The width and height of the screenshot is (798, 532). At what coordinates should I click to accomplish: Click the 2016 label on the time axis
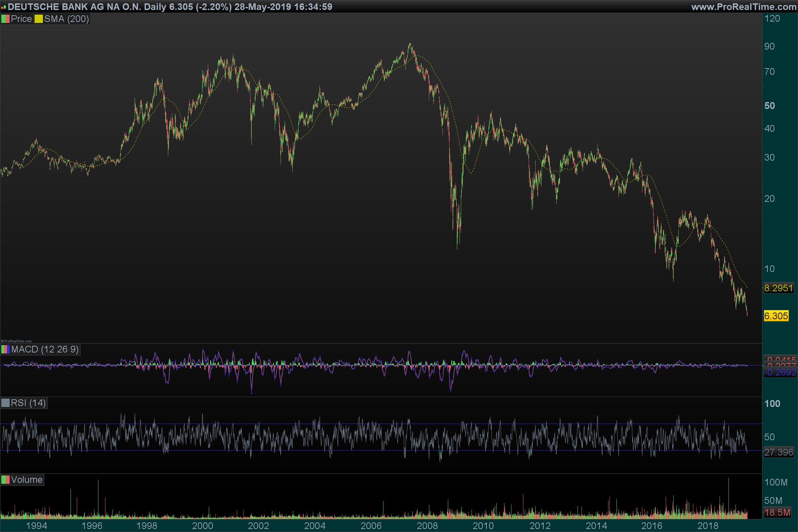(651, 526)
